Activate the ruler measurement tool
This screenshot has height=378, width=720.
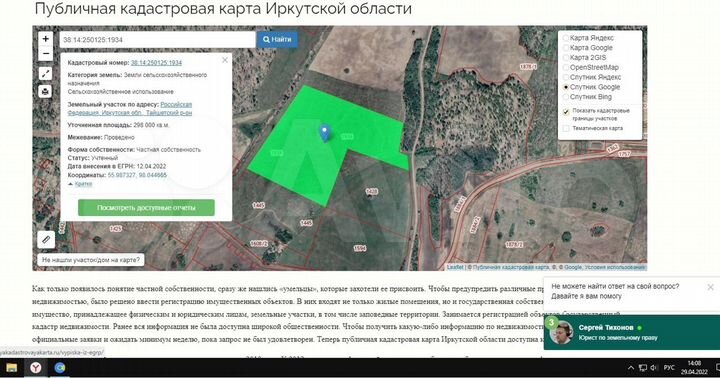click(46, 240)
